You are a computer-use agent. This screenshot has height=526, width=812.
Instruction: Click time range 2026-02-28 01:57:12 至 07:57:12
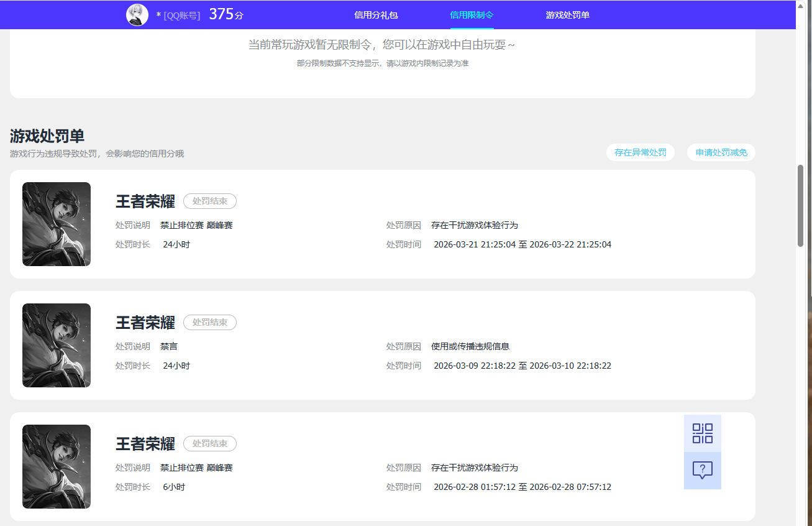522,487
